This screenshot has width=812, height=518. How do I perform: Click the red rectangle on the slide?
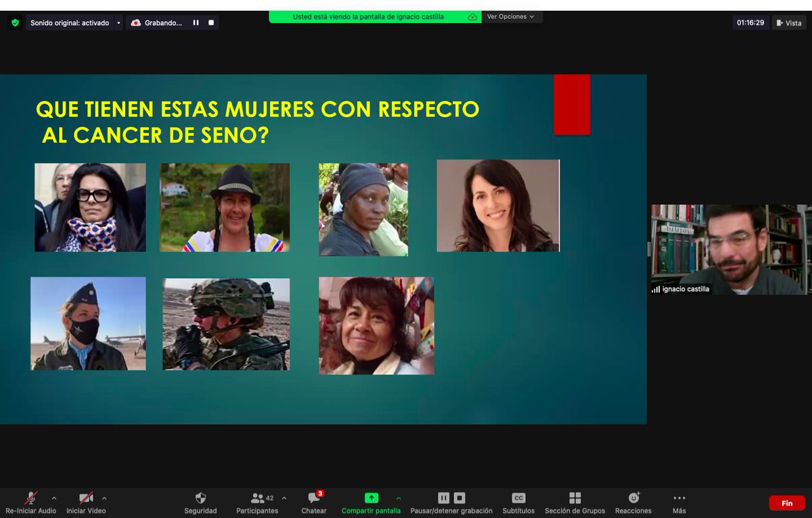pos(572,105)
